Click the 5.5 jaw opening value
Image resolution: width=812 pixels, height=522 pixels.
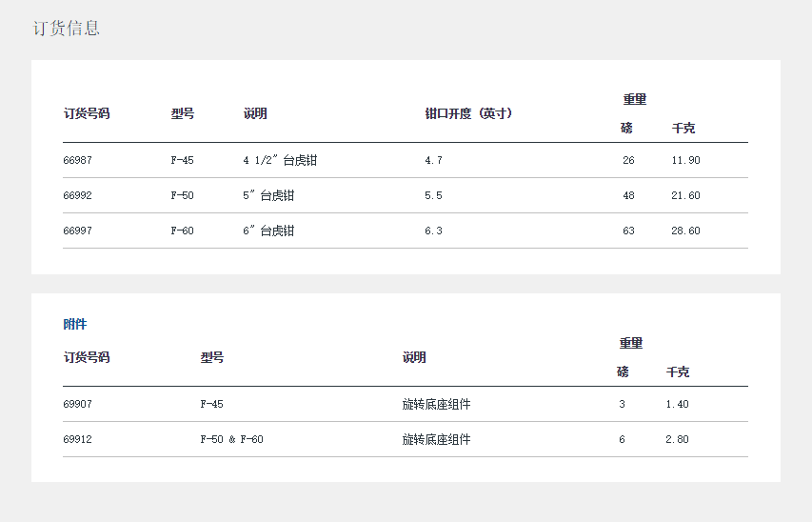(x=433, y=195)
